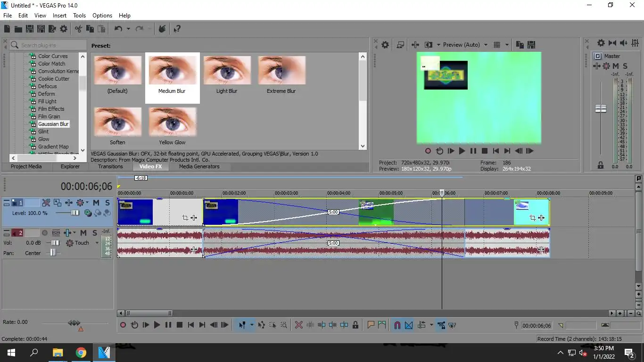Expand undo history dropdown arrow
The height and width of the screenshot is (362, 644).
pyautogui.click(x=128, y=29)
